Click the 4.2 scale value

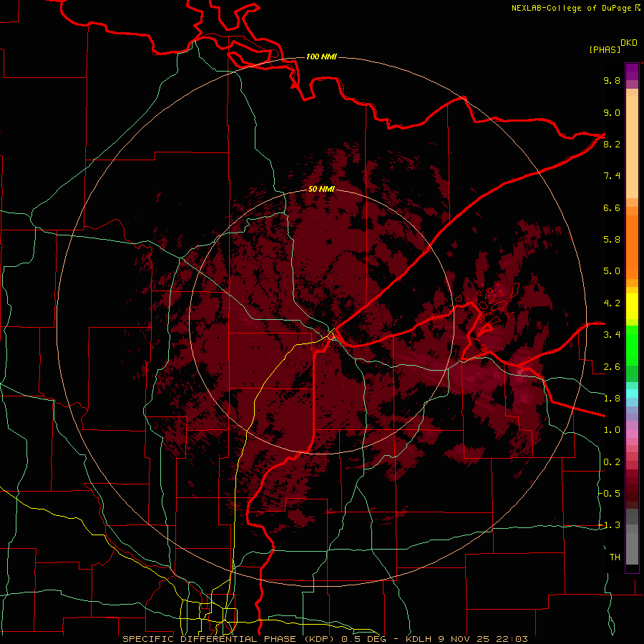pos(612,303)
